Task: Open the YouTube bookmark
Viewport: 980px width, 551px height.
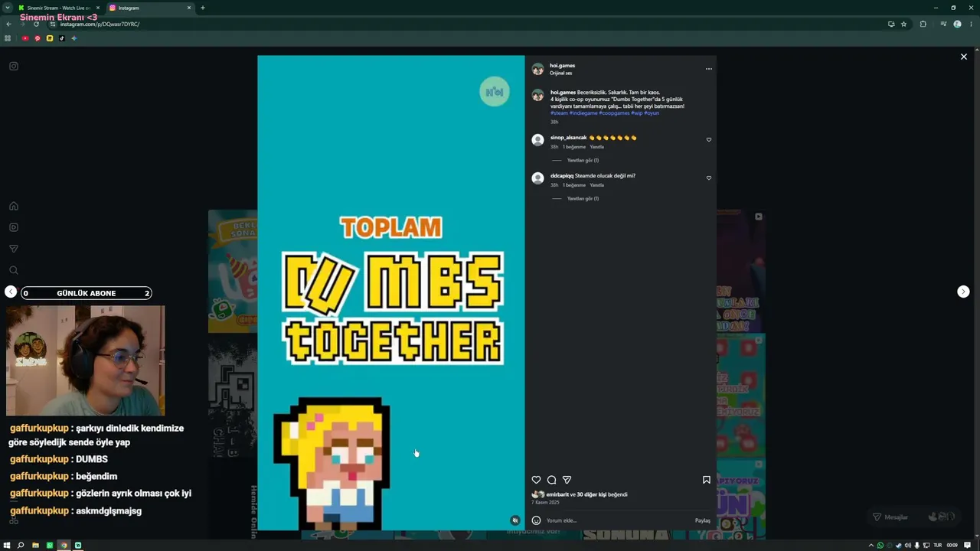Action: (25, 38)
